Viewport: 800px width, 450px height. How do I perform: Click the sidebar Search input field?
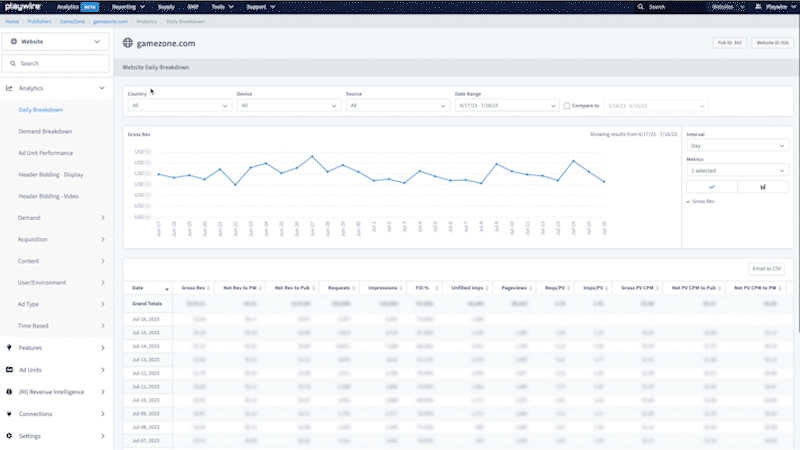point(56,63)
